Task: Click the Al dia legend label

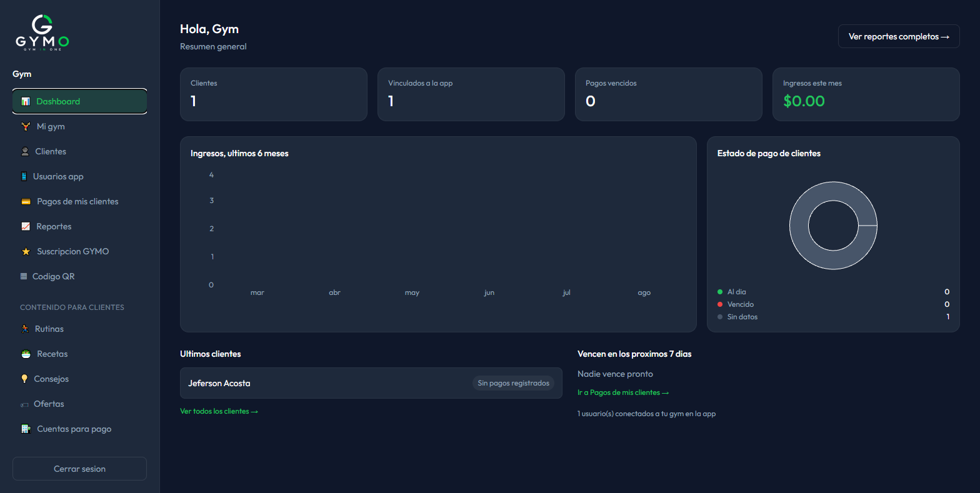Action: point(736,292)
